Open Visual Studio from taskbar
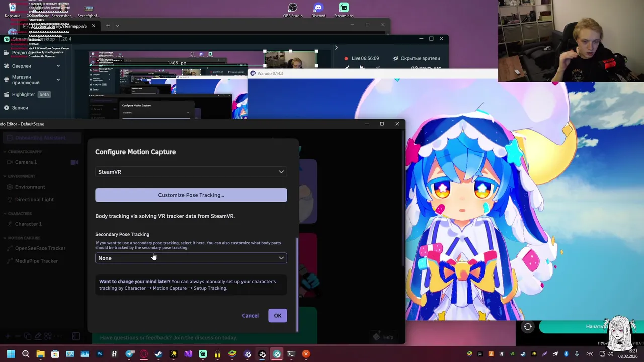The height and width of the screenshot is (362, 644). pyautogui.click(x=188, y=354)
